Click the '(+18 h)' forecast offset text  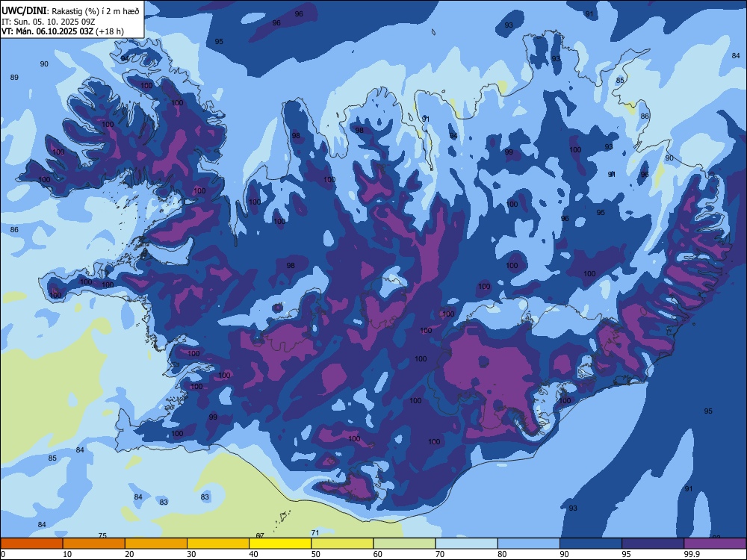[110, 31]
